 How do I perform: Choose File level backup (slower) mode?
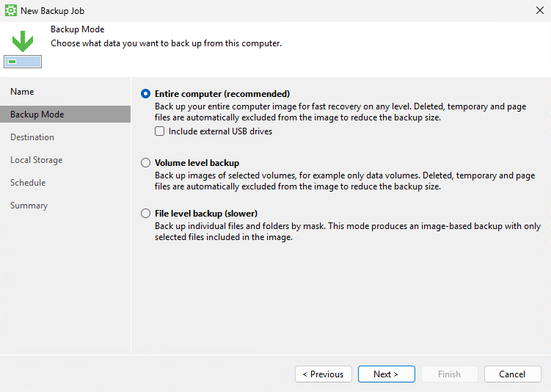[145, 214]
